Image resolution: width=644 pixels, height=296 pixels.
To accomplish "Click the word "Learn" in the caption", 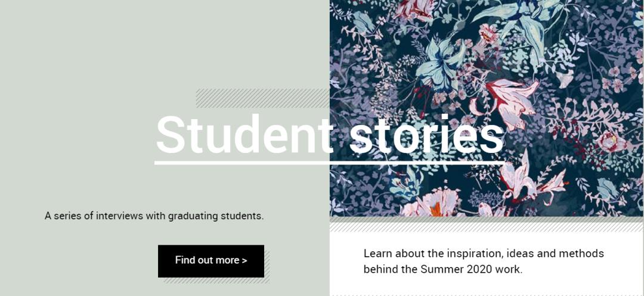I will (377, 254).
